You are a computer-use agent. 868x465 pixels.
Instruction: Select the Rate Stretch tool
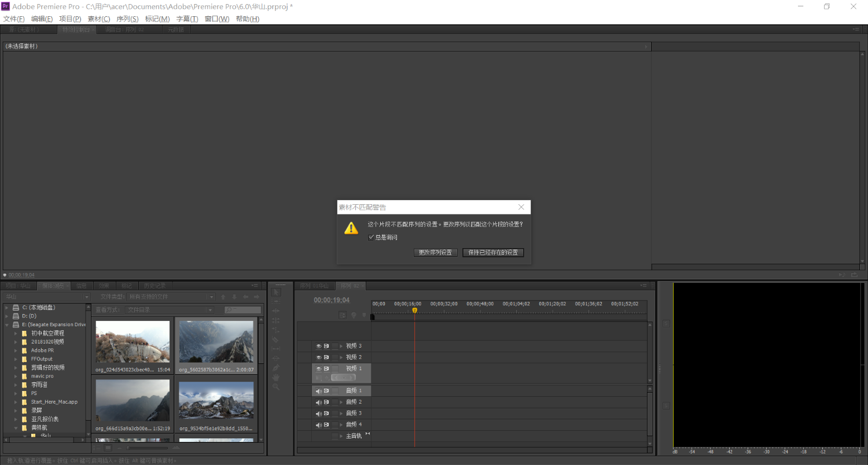[x=276, y=330]
